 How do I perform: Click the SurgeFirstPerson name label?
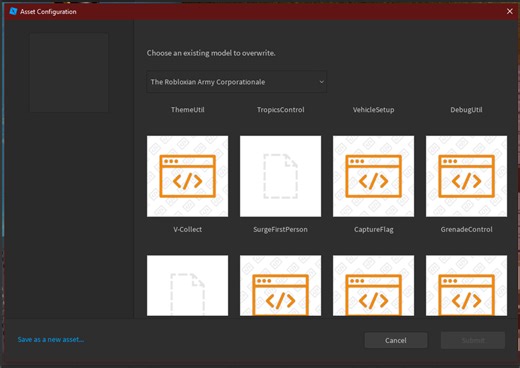point(280,229)
